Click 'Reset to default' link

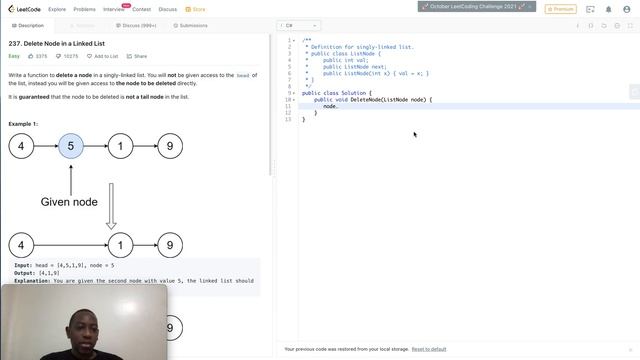[429, 349]
